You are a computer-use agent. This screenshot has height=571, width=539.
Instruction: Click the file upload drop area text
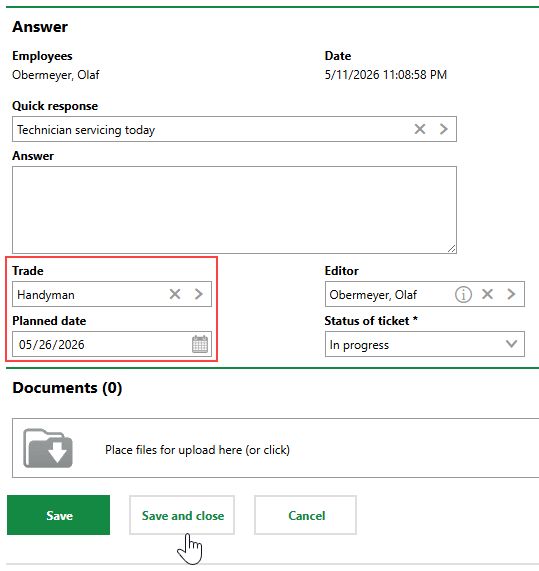197,450
